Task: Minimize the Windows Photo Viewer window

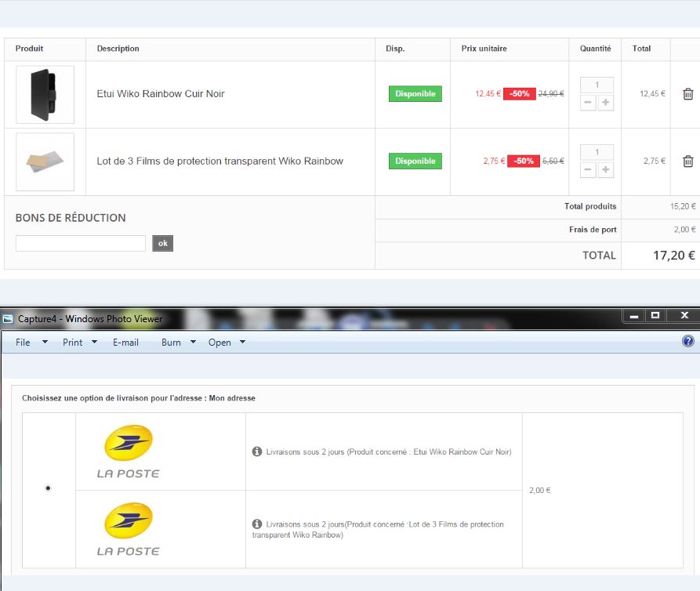Action: (634, 316)
